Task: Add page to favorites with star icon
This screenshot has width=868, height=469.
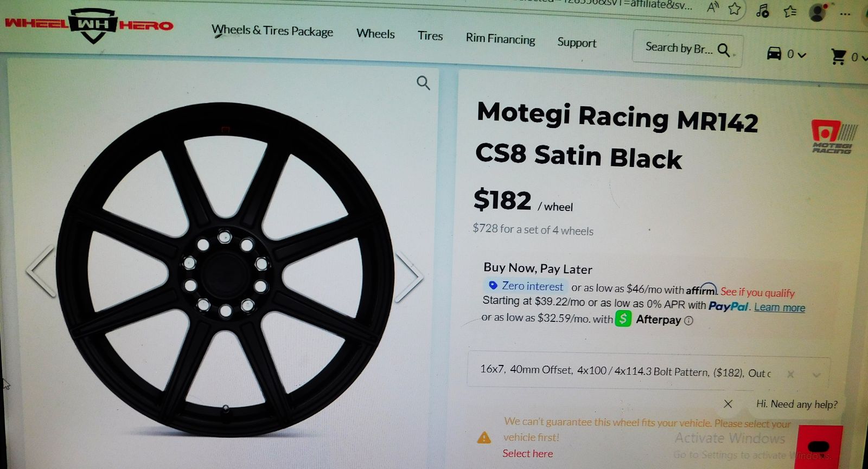Action: [x=735, y=9]
